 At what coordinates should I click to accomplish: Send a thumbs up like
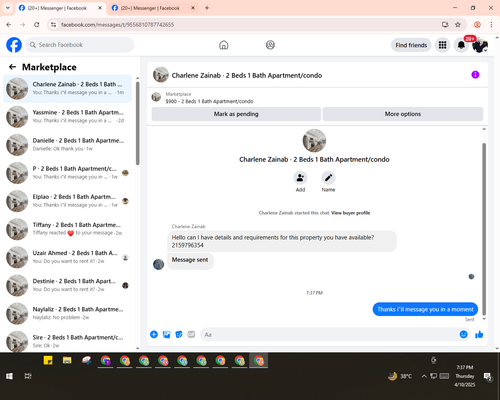[x=479, y=334]
